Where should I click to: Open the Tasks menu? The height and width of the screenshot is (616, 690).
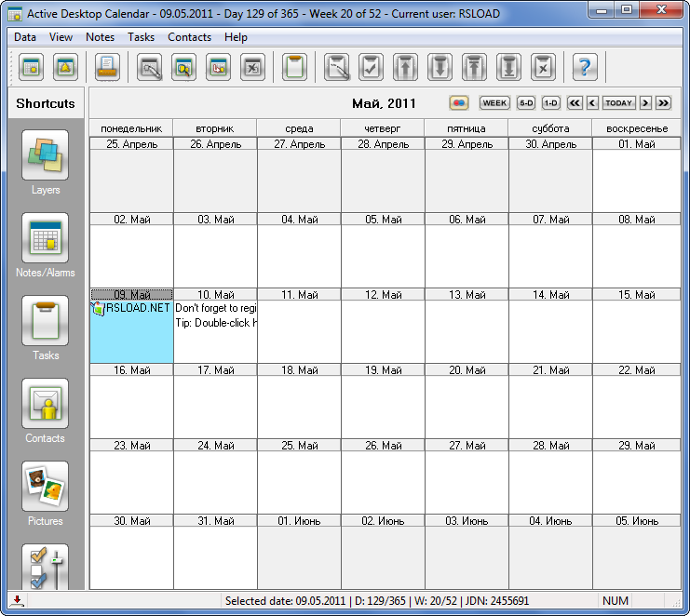[x=141, y=37]
